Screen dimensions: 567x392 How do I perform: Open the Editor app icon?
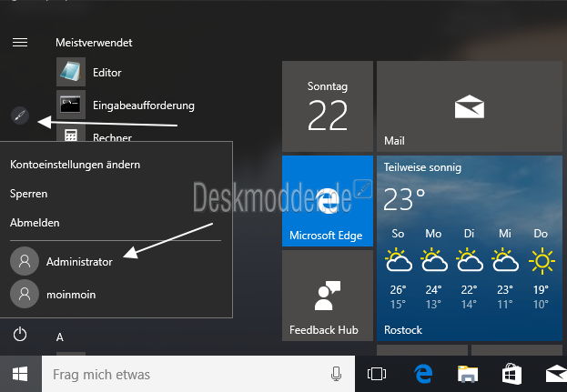tap(71, 72)
